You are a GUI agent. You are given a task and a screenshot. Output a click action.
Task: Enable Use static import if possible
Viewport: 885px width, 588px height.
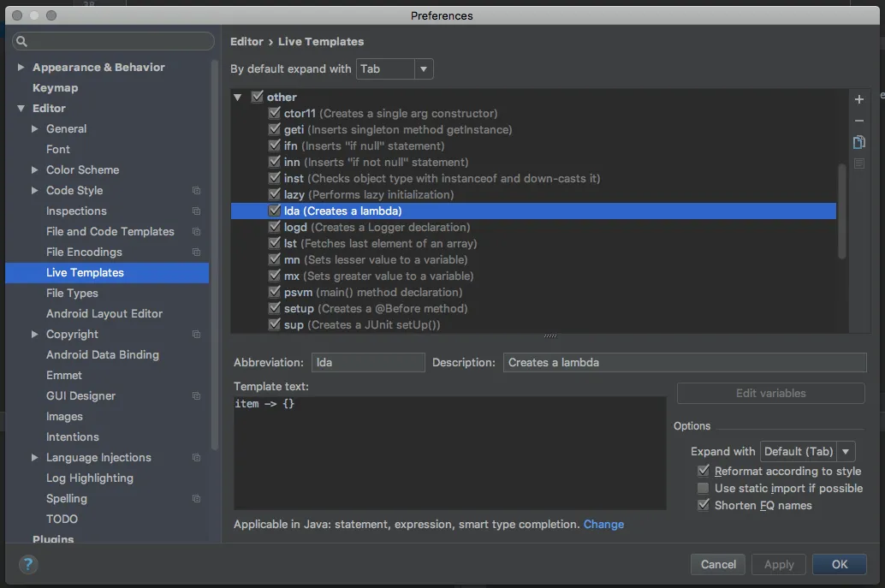click(x=704, y=488)
